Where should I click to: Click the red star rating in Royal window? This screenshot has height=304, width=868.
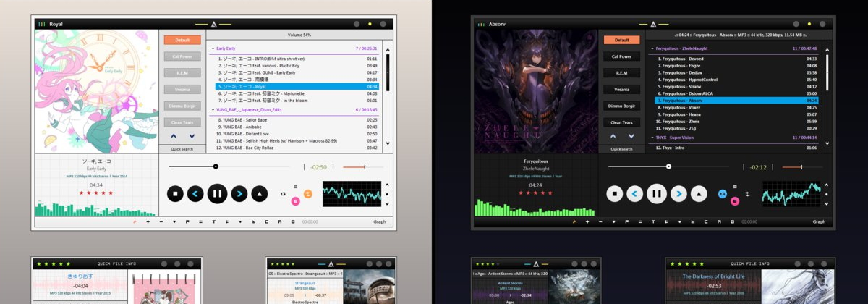pyautogui.click(x=96, y=193)
